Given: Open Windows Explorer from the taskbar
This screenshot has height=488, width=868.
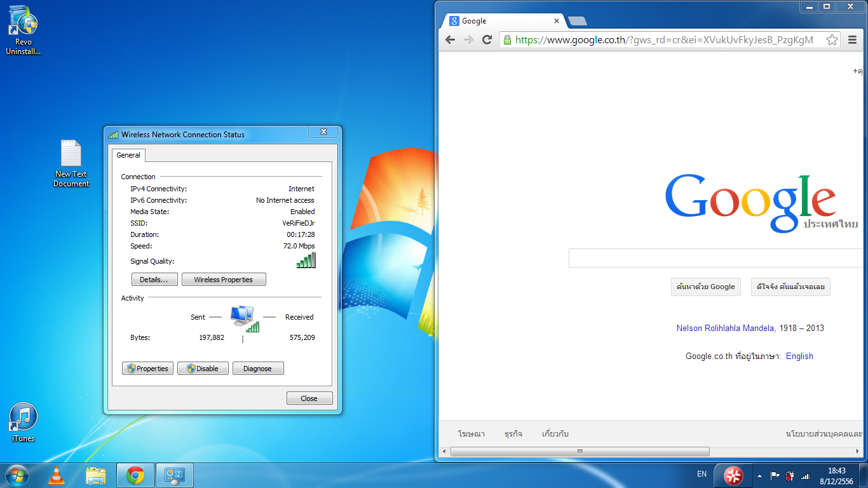Looking at the screenshot, I should pos(96,475).
